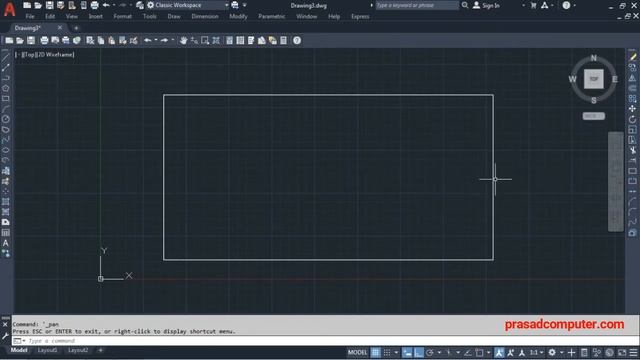Image resolution: width=640 pixels, height=360 pixels.
Task: Toggle annotation visibility in status bar
Action: click(499, 353)
